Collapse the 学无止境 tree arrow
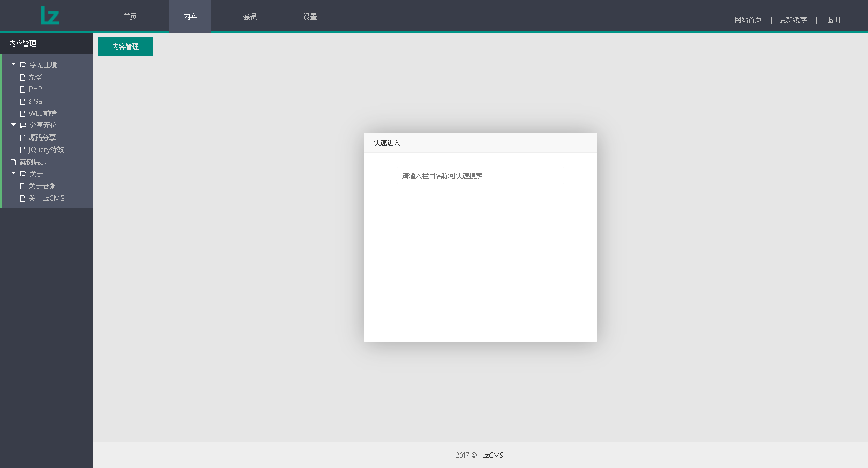 click(x=13, y=64)
